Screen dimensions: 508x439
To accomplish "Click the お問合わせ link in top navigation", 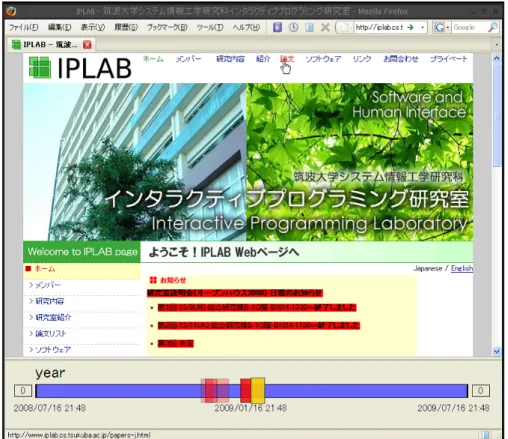I will point(401,59).
